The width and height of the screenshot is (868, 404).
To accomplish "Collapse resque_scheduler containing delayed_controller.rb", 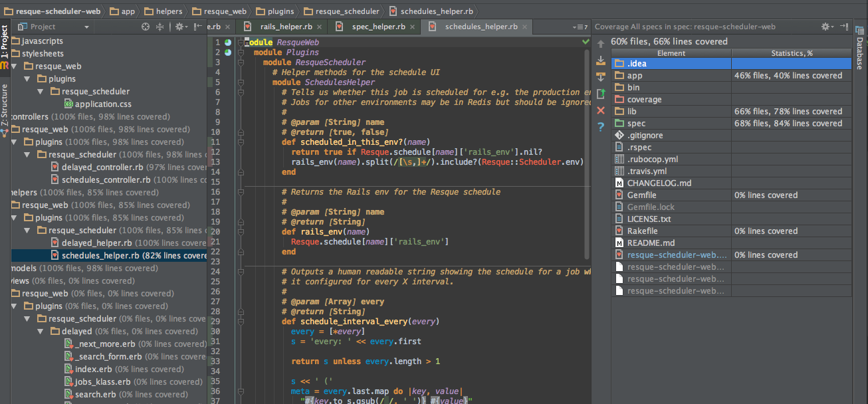I will pyautogui.click(x=29, y=155).
